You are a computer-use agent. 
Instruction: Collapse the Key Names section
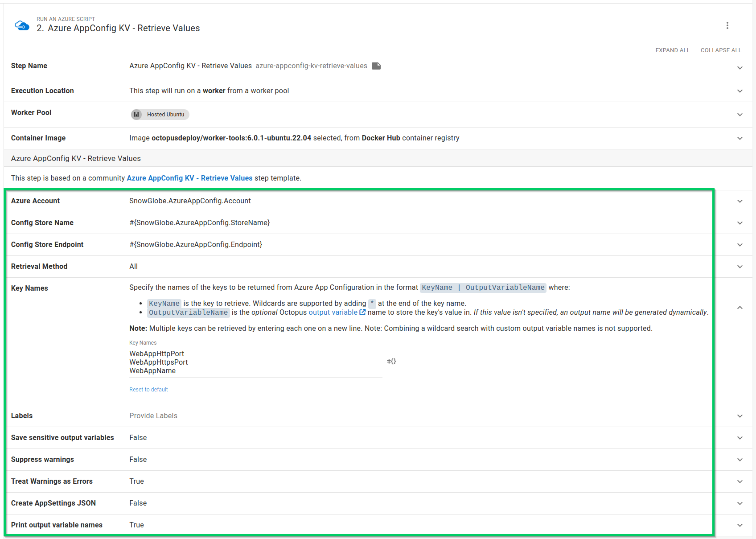click(740, 308)
